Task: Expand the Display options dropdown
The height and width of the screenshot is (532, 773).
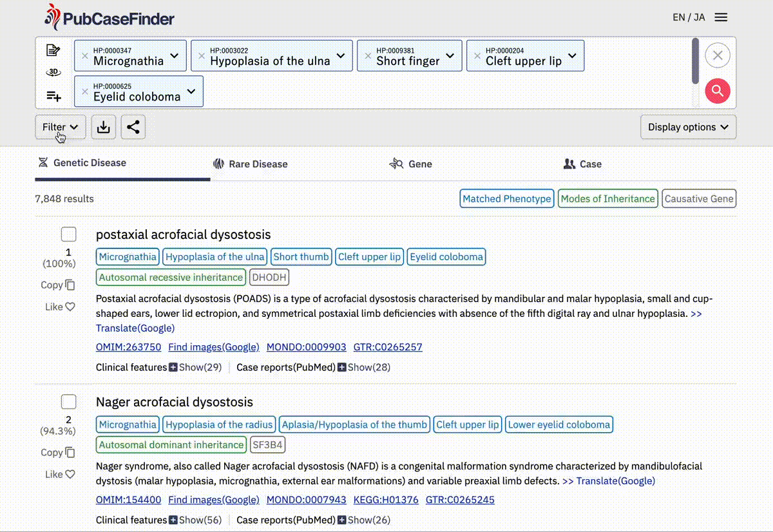Action: 687,127
